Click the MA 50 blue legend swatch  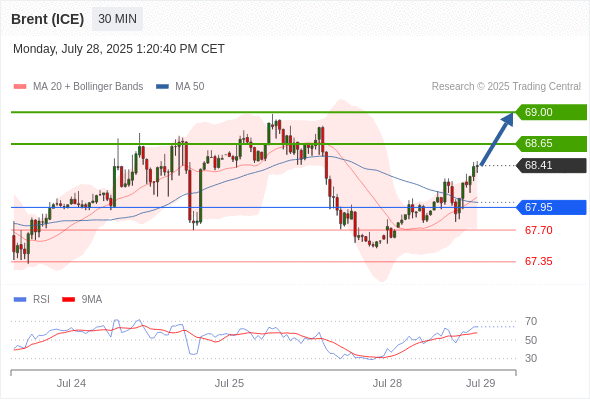coord(162,87)
